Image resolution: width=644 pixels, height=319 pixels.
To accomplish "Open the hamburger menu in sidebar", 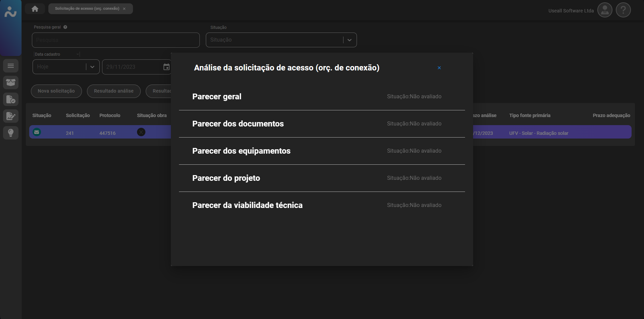I will point(11,66).
